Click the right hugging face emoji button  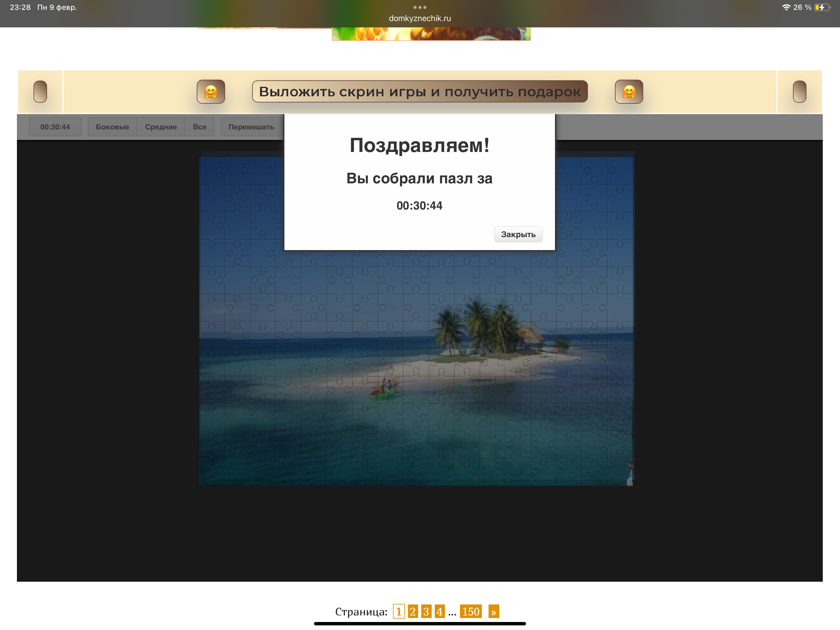[629, 92]
